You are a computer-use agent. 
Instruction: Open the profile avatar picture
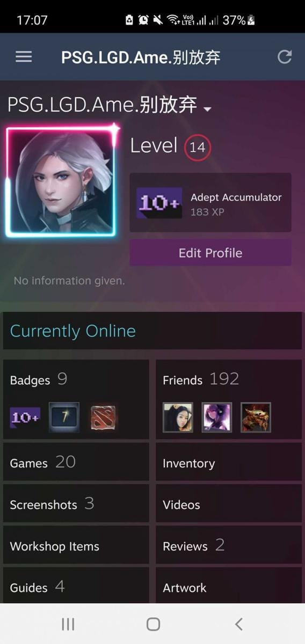pos(61,182)
